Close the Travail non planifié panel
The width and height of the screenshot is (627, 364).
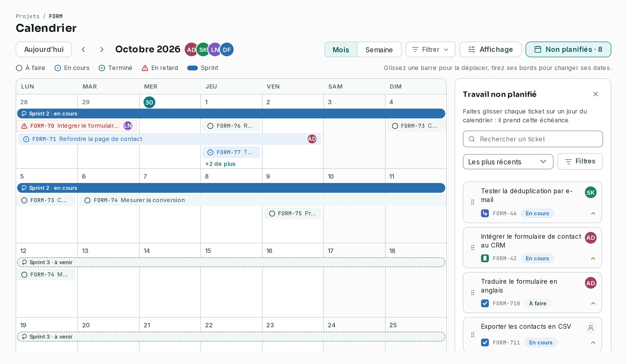[595, 94]
